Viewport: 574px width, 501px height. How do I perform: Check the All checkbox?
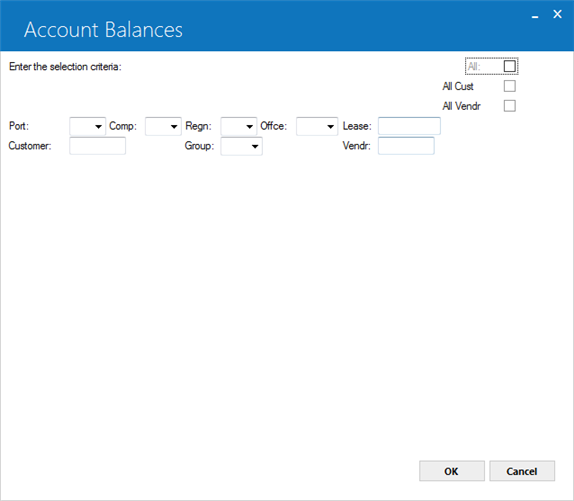(510, 66)
